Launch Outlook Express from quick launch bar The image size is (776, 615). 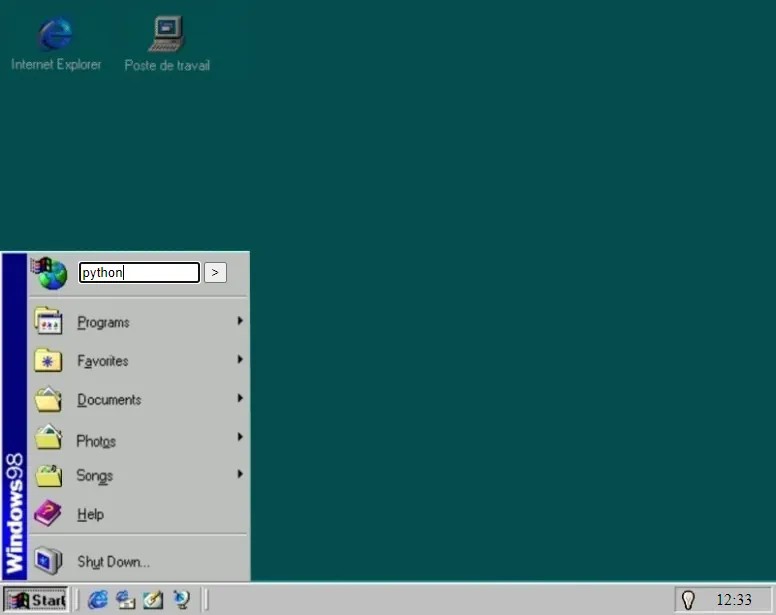pos(125,600)
